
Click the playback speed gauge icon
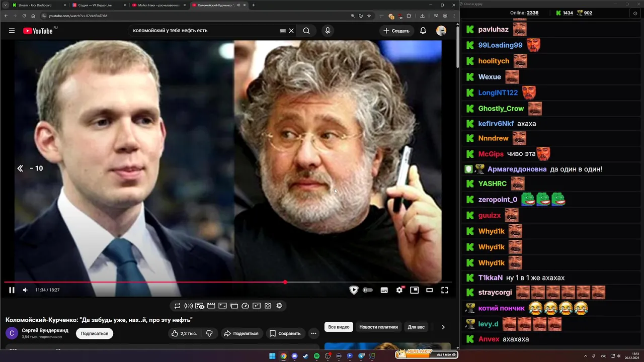pos(245,306)
